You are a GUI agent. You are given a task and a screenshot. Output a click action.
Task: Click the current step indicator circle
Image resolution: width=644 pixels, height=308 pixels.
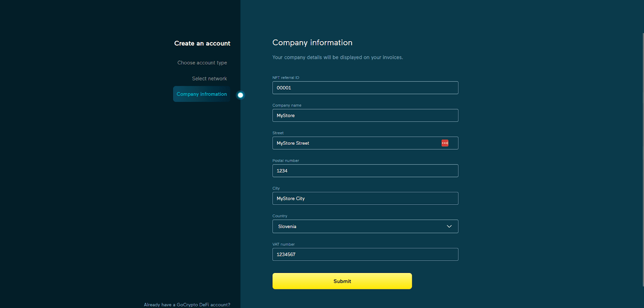point(240,95)
